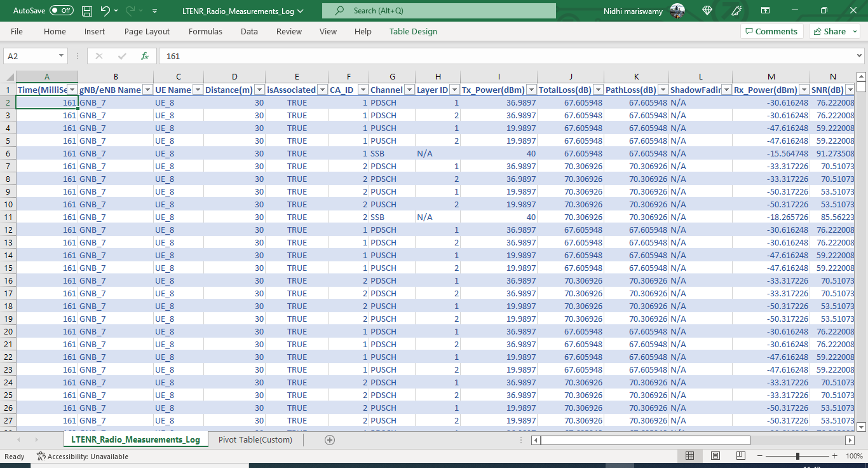This screenshot has width=868, height=468.
Task: Open the Table Design tab
Action: (x=413, y=31)
